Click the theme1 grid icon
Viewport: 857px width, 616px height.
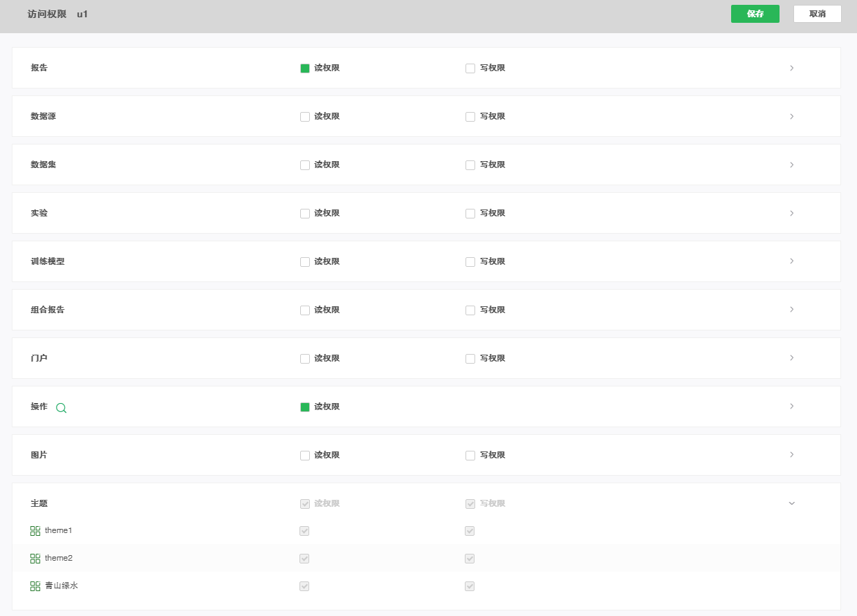point(35,531)
